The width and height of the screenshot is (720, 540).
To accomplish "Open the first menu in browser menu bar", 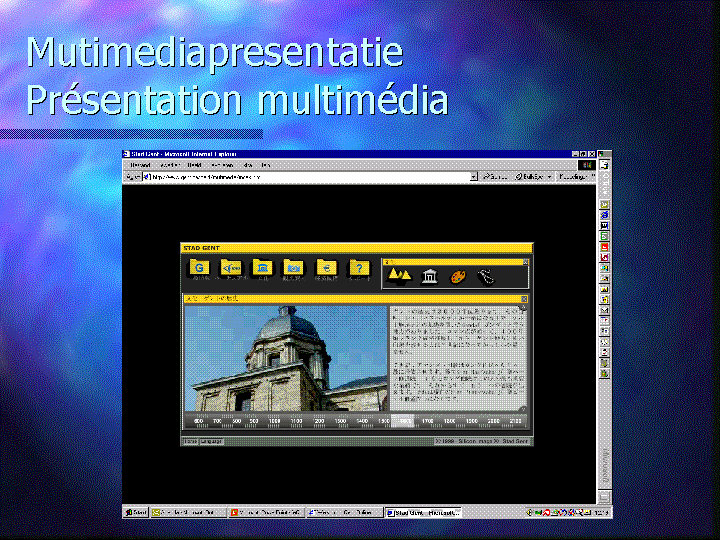I will click(x=139, y=165).
